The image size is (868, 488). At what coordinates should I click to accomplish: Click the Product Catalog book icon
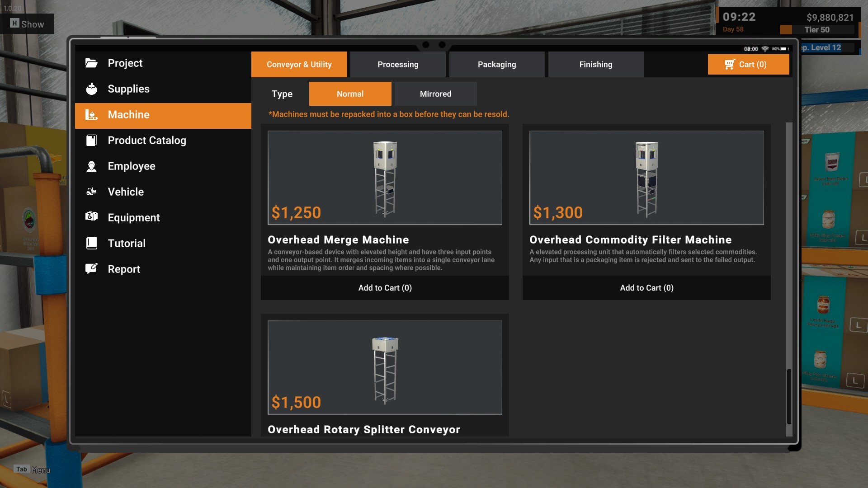click(x=91, y=141)
